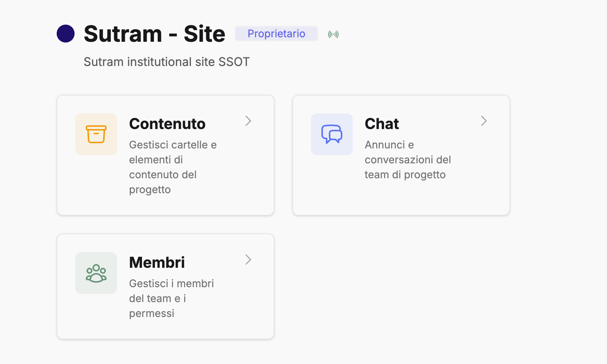Screen dimensions: 607x364
Task: Click the green live broadcast signal icon
Action: pyautogui.click(x=333, y=34)
